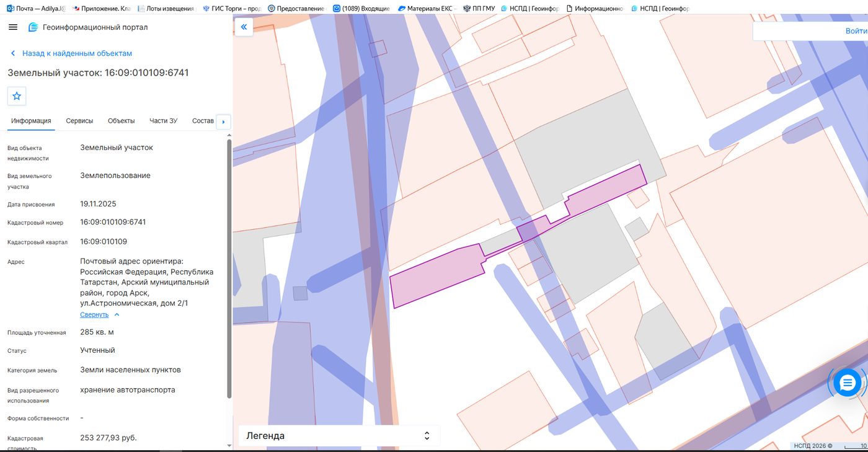Screen dimensions: 868x452
Task: Switch to the Почта browser tab
Action: [36, 9]
